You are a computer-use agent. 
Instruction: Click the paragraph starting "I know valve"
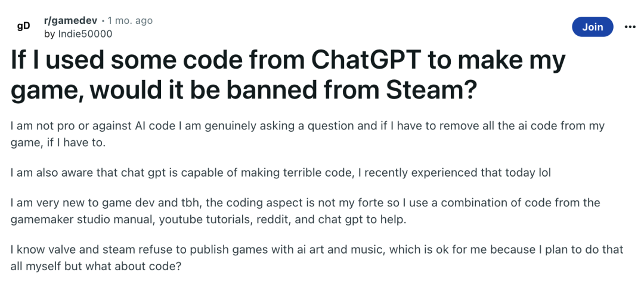click(x=317, y=258)
